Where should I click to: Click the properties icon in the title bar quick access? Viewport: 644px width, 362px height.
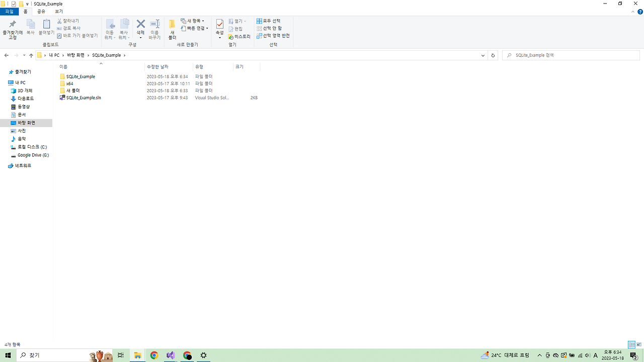coord(14,4)
